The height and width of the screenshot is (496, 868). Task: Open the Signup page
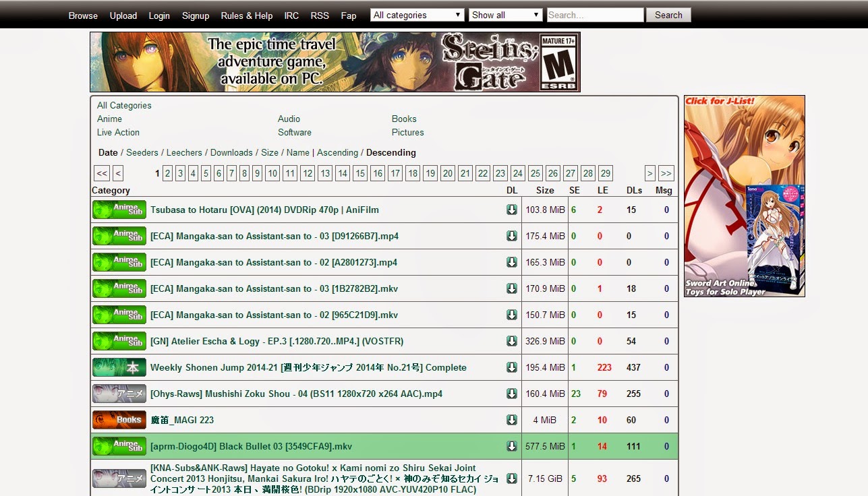[196, 15]
